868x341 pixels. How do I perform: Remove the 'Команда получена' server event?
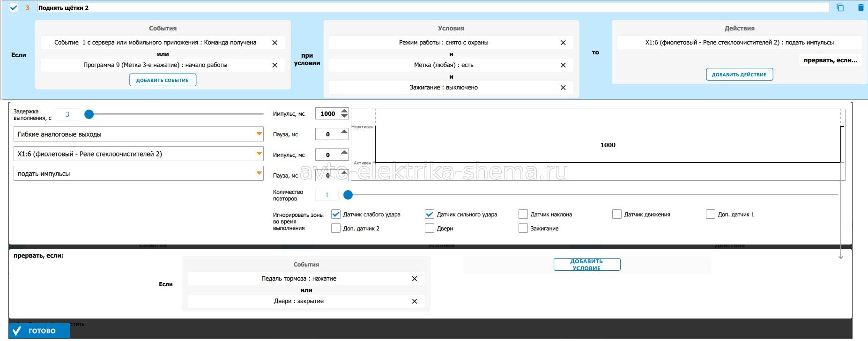[275, 43]
